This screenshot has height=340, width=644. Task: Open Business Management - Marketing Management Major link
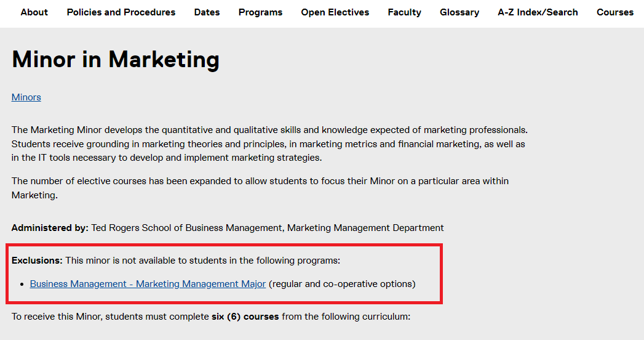point(148,284)
